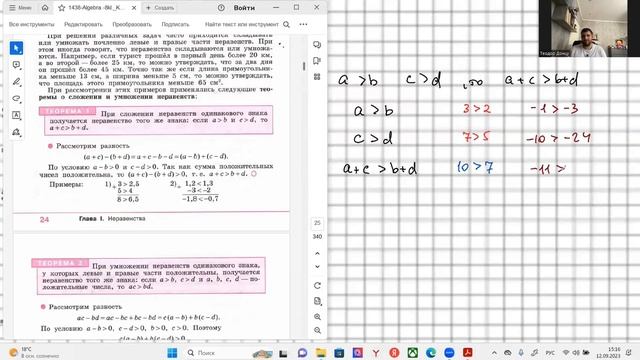
Task: Open the Windows Start menu
Action: coord(172,352)
